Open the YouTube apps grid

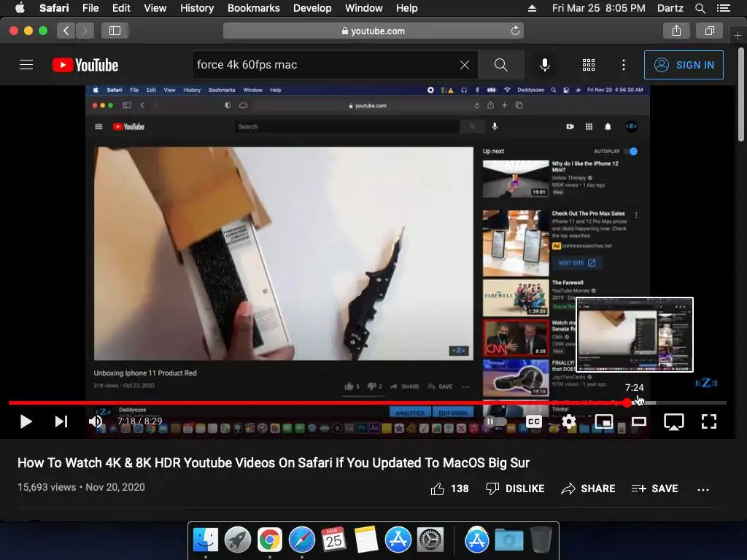pos(589,65)
